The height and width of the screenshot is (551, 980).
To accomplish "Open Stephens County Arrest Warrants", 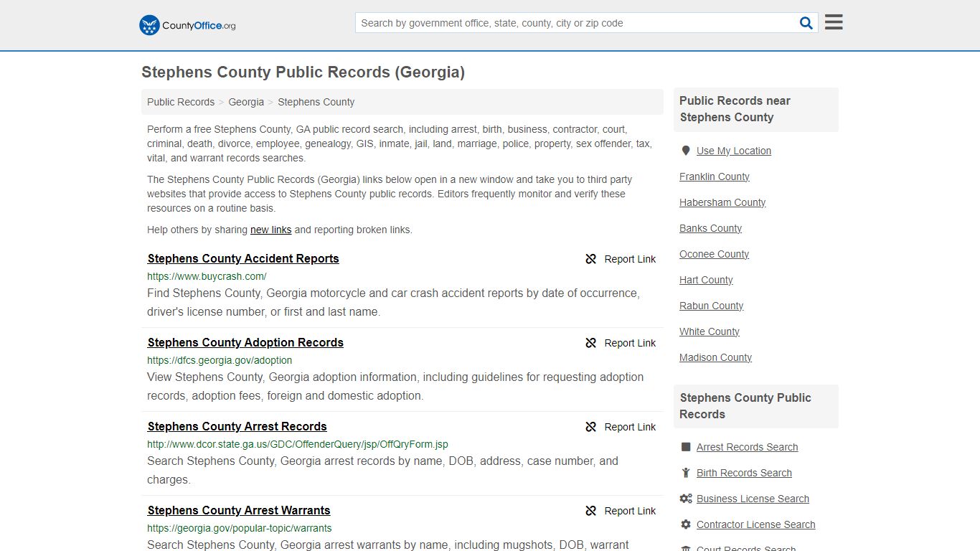I will [239, 511].
